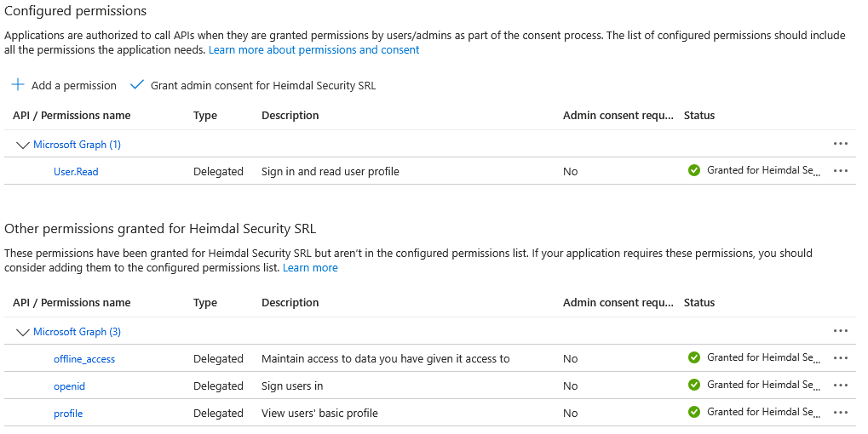Click Granted for Heimdal status text for openid
The width and height of the screenshot is (868, 434).
[763, 385]
